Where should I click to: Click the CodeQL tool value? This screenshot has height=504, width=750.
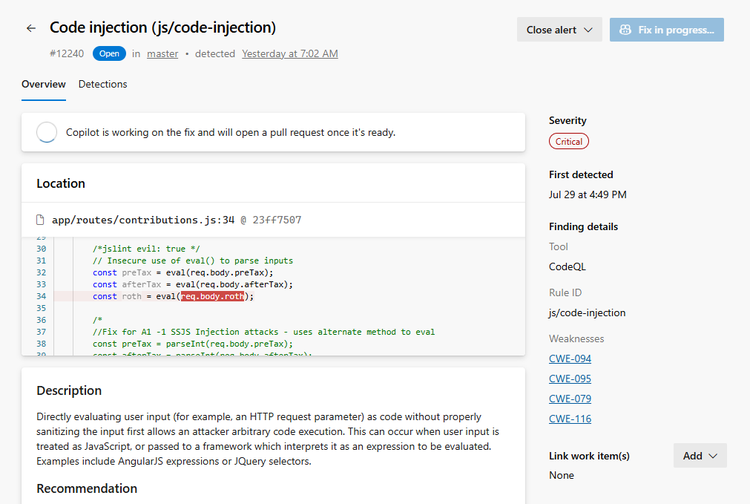[x=567, y=267]
